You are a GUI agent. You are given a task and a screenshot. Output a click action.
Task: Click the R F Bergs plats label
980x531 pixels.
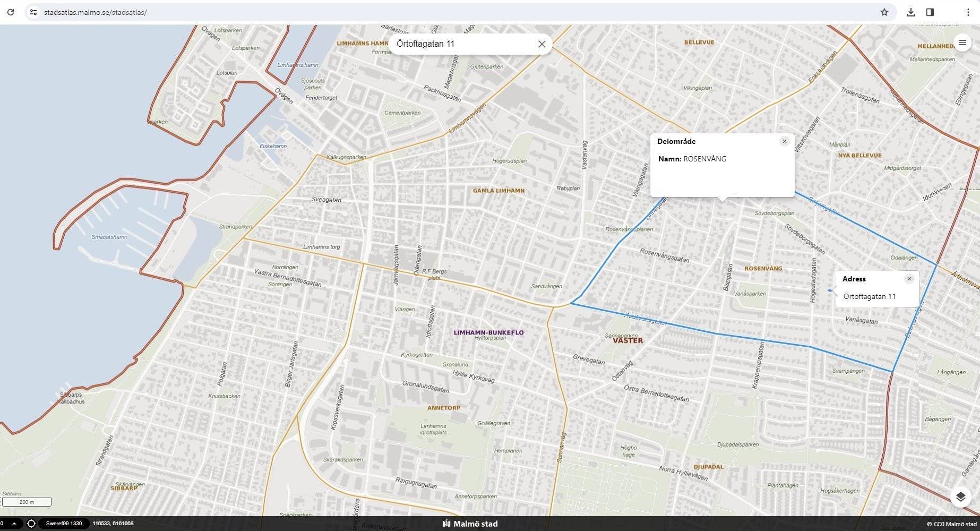[434, 274]
